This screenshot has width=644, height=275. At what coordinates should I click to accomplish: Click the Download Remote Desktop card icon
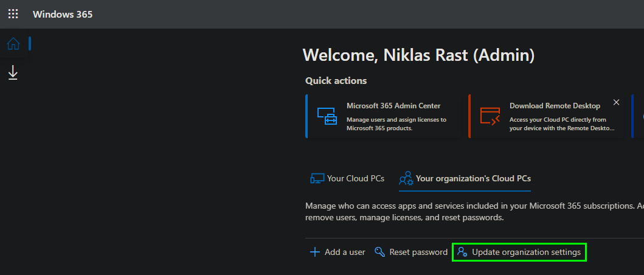click(490, 116)
